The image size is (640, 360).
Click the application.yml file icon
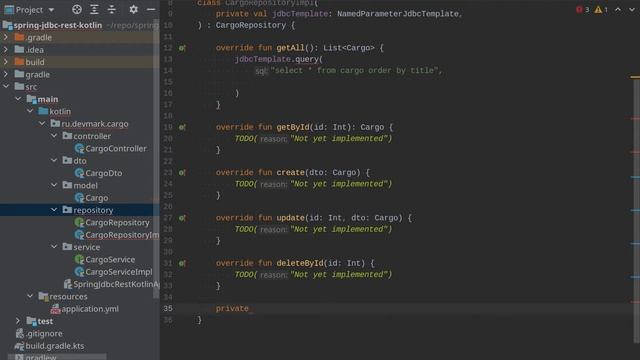pos(56,309)
